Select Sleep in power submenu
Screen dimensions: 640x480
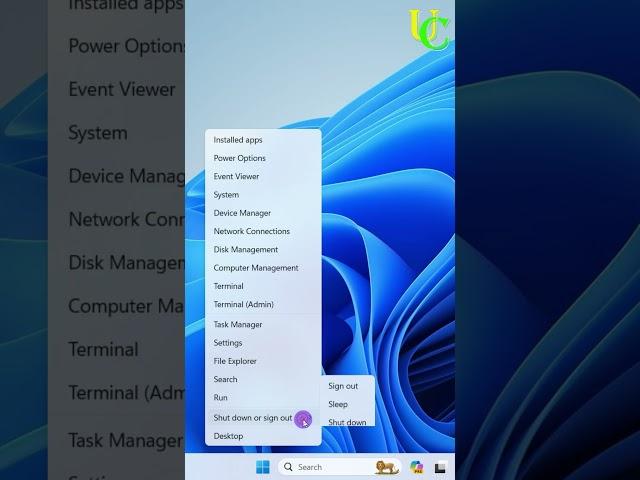(338, 404)
